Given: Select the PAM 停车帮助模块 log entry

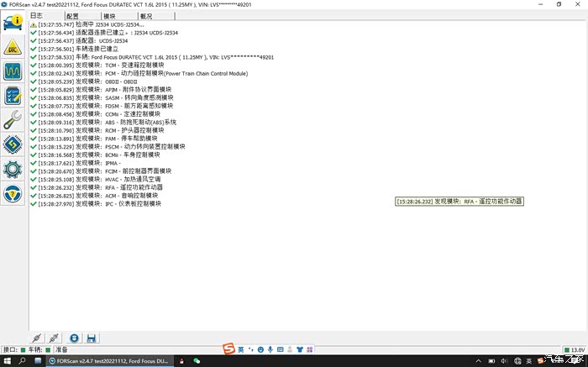Looking at the screenshot, I should (x=94, y=139).
